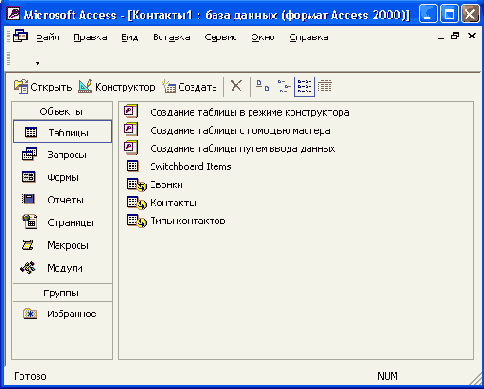
Task: Click the Объекты header bar
Action: (x=62, y=111)
